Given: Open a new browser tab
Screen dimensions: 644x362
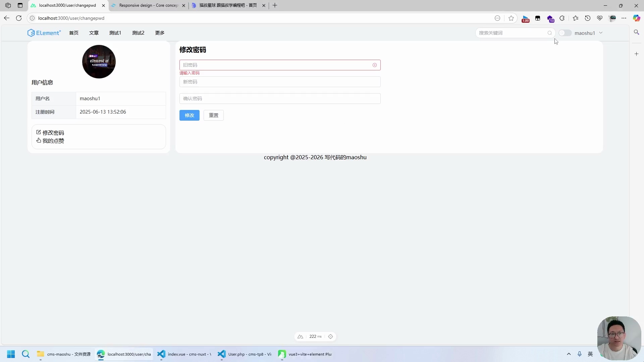Looking at the screenshot, I should (x=275, y=5).
